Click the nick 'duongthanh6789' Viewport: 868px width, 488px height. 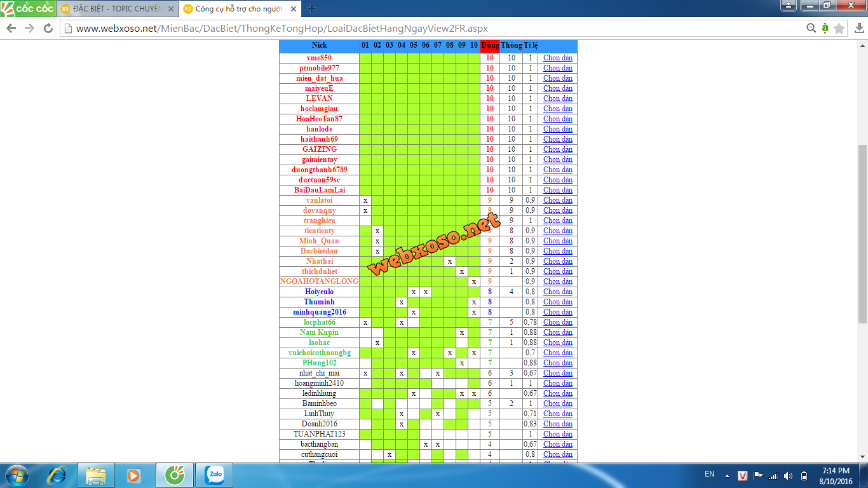(319, 170)
